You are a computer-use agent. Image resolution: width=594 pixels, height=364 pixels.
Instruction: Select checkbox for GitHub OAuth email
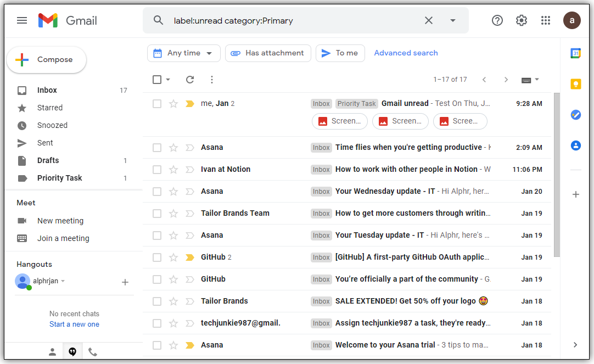pyautogui.click(x=157, y=257)
